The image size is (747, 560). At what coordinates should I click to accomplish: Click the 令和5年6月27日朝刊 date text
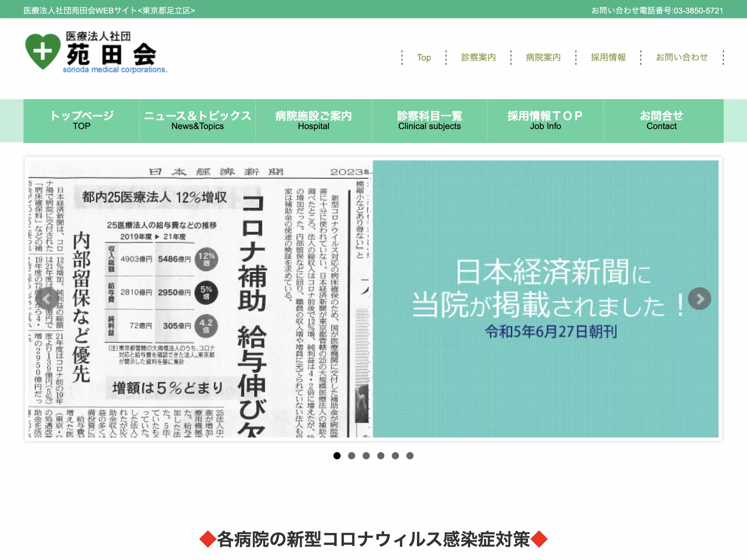click(551, 332)
